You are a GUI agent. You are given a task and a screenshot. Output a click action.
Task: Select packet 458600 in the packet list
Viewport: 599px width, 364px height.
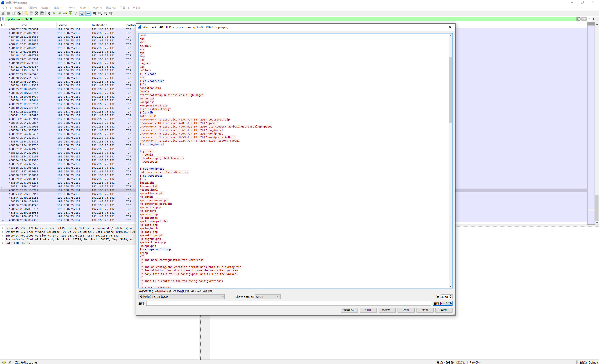(x=68, y=220)
